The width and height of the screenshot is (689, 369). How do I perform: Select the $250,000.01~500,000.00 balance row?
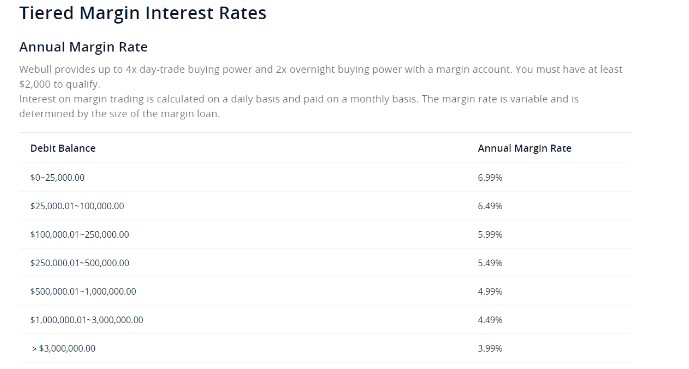(325, 263)
